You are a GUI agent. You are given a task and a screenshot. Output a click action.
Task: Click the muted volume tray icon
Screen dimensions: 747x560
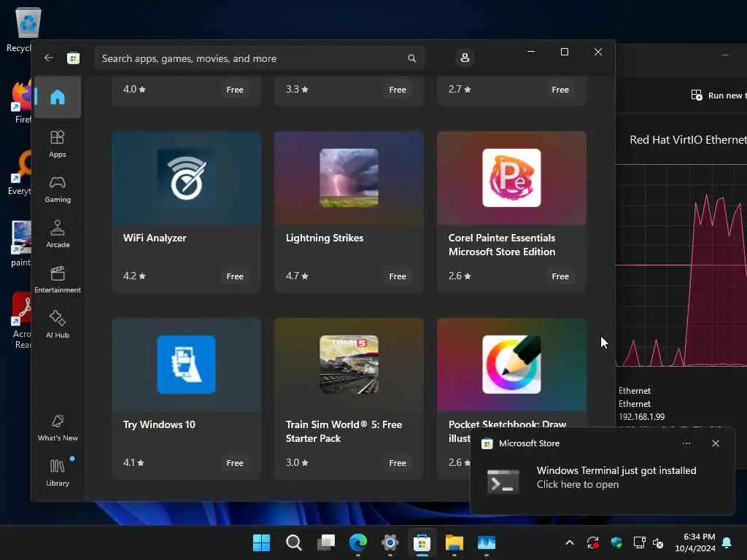(x=658, y=542)
